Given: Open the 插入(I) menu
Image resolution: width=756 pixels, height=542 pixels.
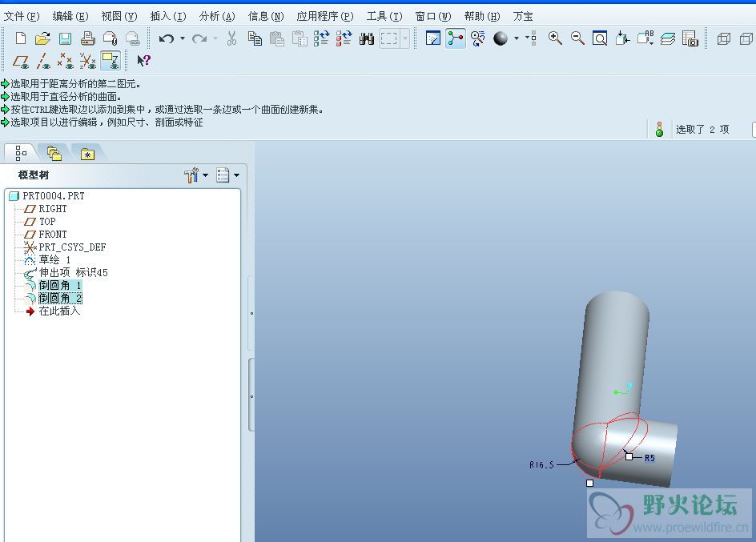Looking at the screenshot, I should pyautogui.click(x=168, y=16).
